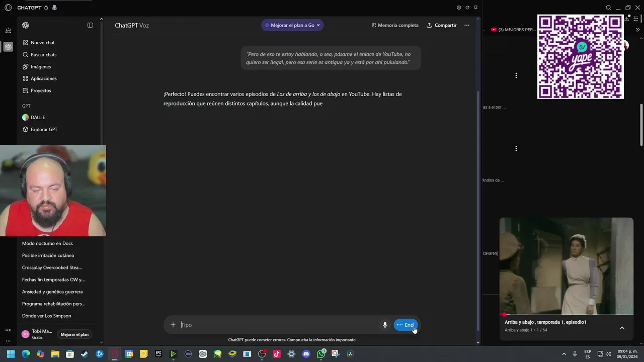
Task: Click the dictation microphone in the composer
Action: (385, 325)
